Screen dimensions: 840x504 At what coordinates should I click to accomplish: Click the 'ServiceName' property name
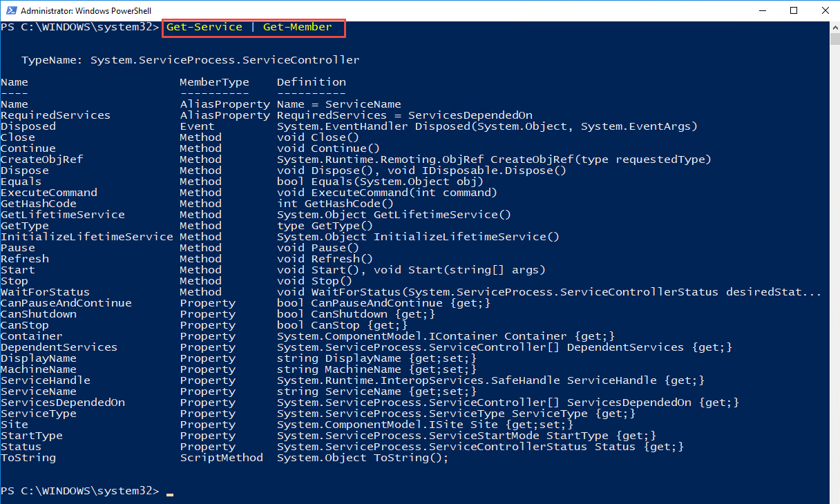click(39, 391)
